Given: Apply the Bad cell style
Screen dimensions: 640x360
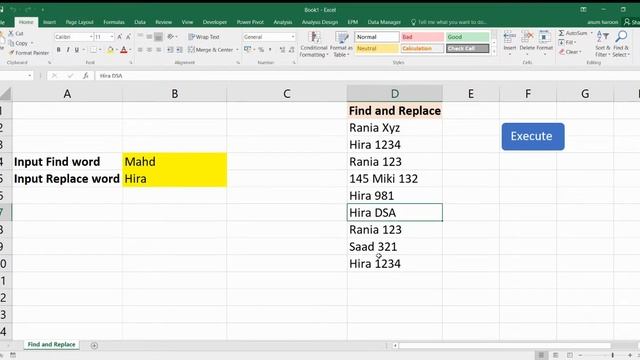Looking at the screenshot, I should (x=422, y=37).
